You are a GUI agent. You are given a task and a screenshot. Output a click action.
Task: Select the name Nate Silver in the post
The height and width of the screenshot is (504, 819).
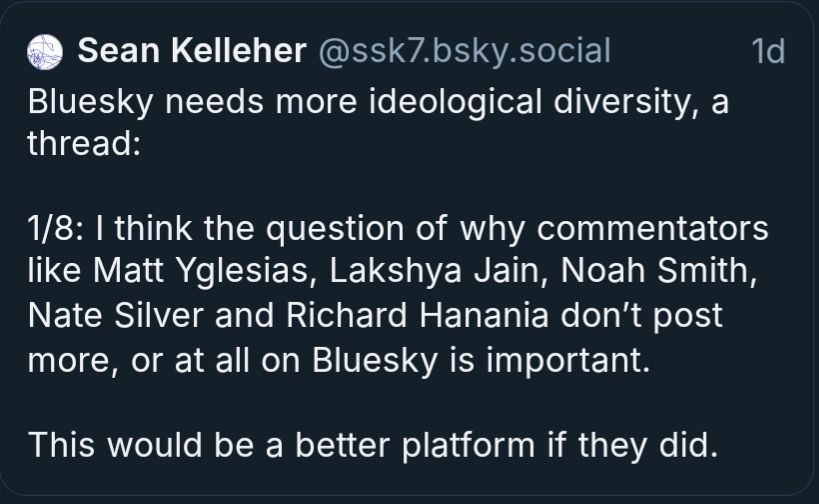[115, 315]
